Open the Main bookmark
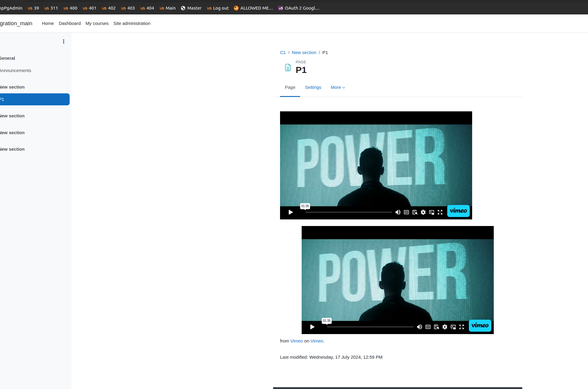Image resolution: width=588 pixels, height=389 pixels. (x=167, y=8)
